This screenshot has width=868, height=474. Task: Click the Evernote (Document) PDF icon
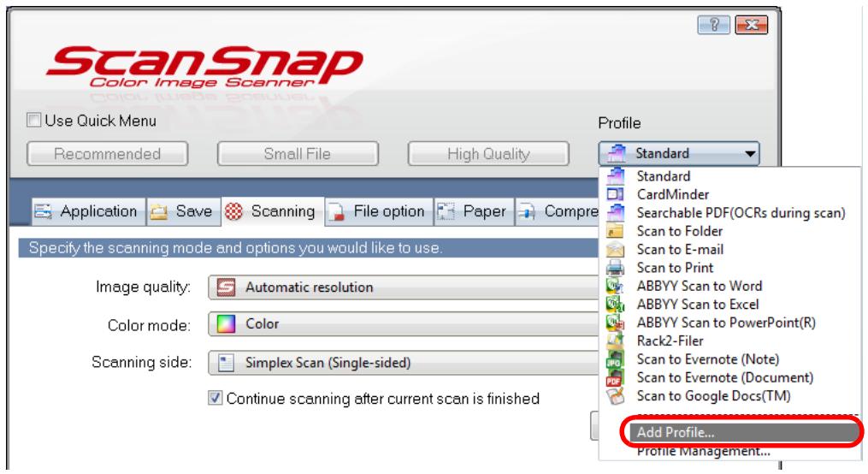[x=616, y=377]
